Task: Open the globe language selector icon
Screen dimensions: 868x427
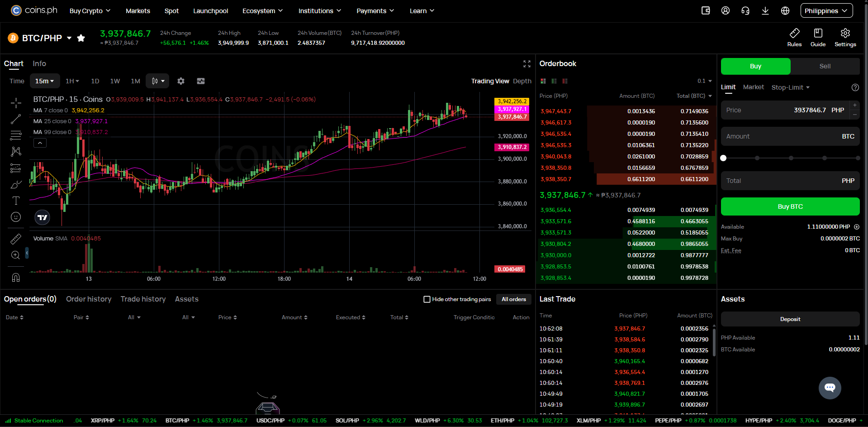Action: pyautogui.click(x=785, y=10)
